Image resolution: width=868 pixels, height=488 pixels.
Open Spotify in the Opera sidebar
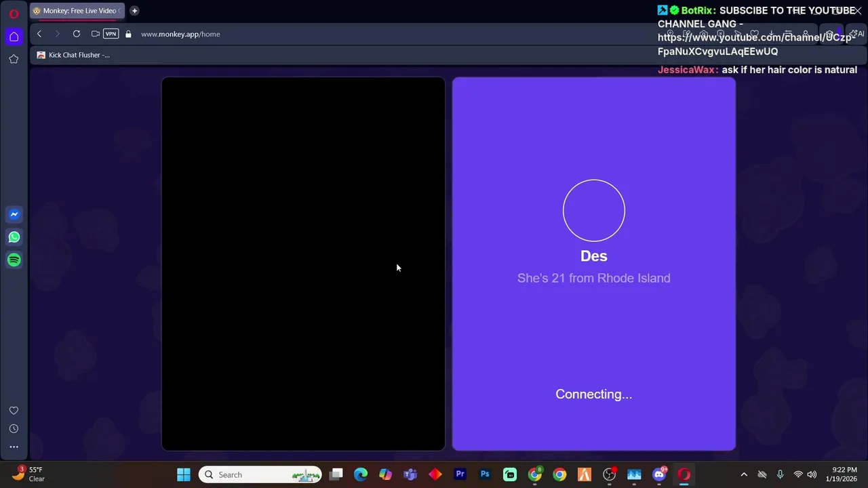pos(14,260)
